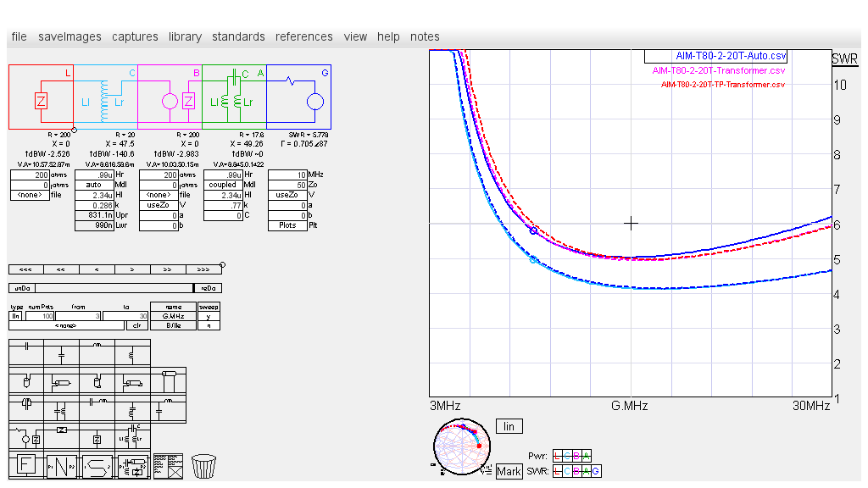868x488 pixels.
Task: Open the file menu
Action: click(x=19, y=36)
